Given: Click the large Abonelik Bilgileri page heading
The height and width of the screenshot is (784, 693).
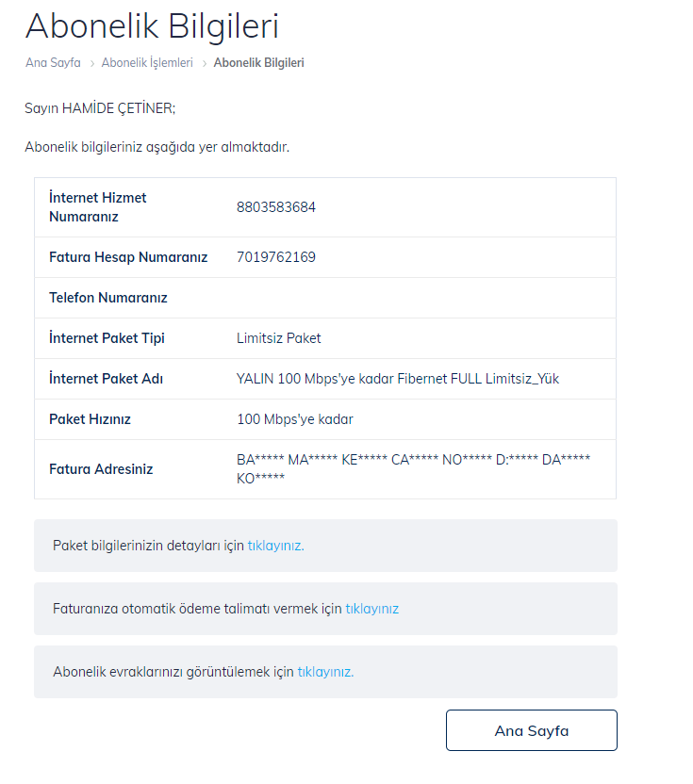Looking at the screenshot, I should [152, 25].
